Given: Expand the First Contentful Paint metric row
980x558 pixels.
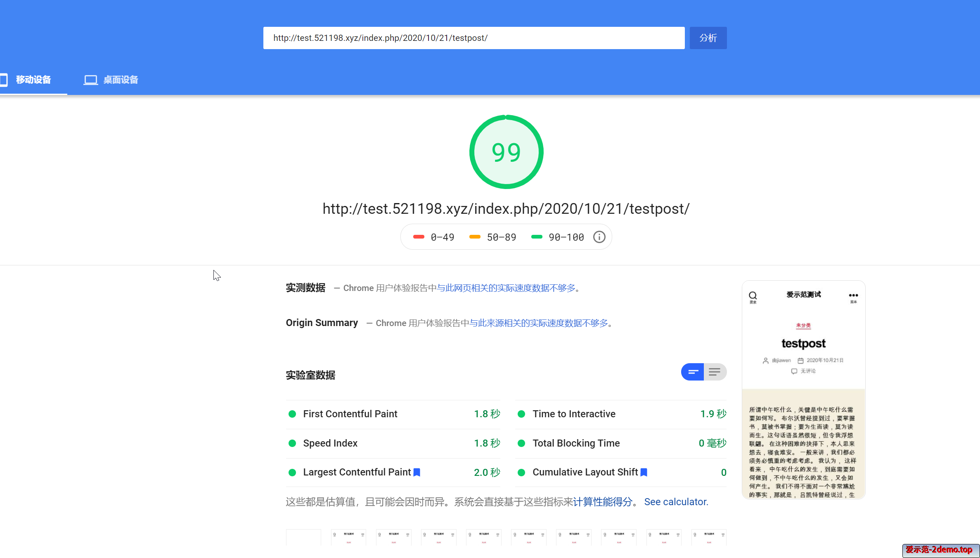Looking at the screenshot, I should coord(350,414).
